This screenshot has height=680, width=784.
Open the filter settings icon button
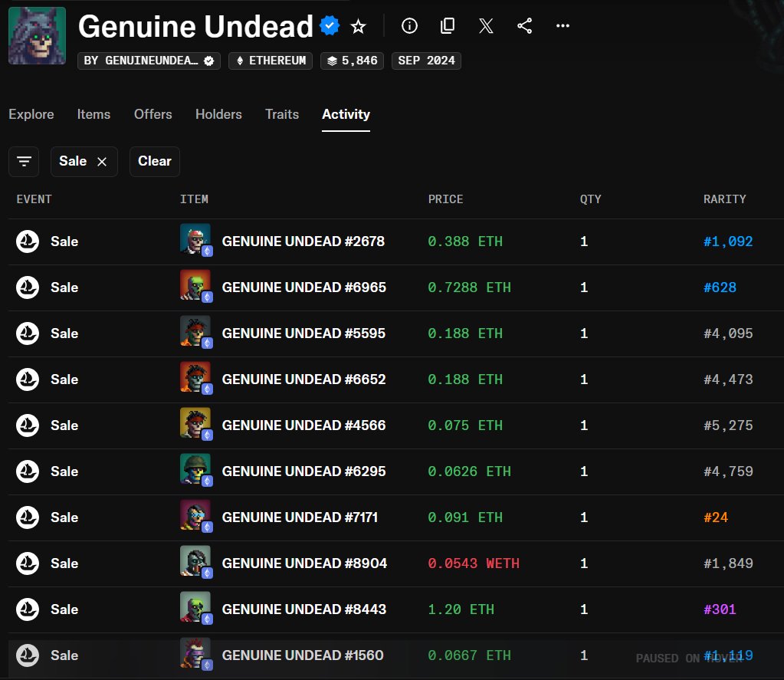[24, 162]
